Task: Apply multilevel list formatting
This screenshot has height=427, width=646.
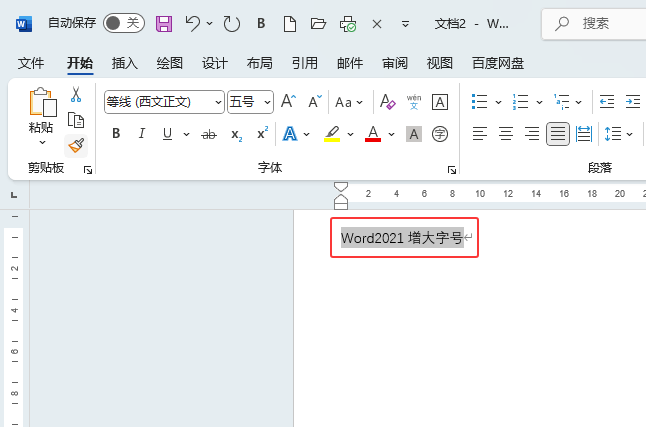Action: pyautogui.click(x=562, y=101)
